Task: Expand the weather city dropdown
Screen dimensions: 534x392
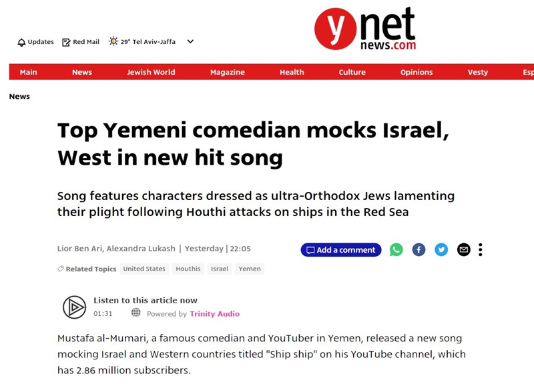Action: click(190, 41)
